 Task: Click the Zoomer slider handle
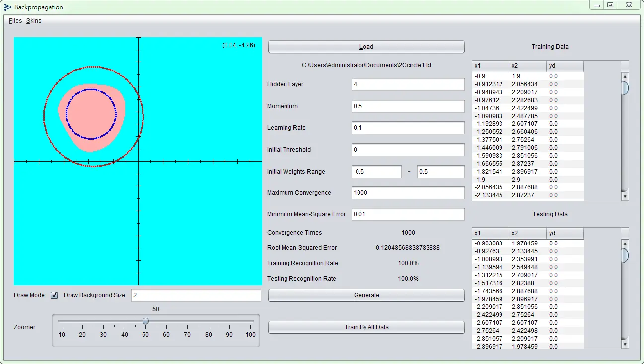(145, 321)
